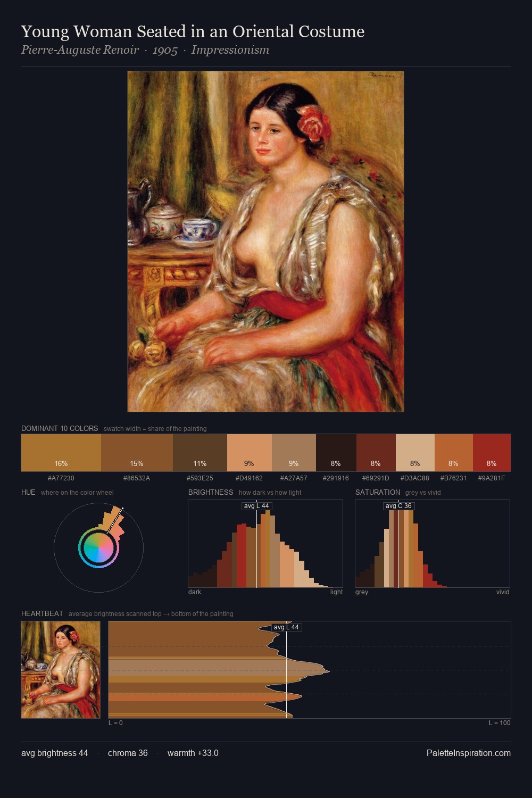Click the '#86532A' hex label

point(137,478)
